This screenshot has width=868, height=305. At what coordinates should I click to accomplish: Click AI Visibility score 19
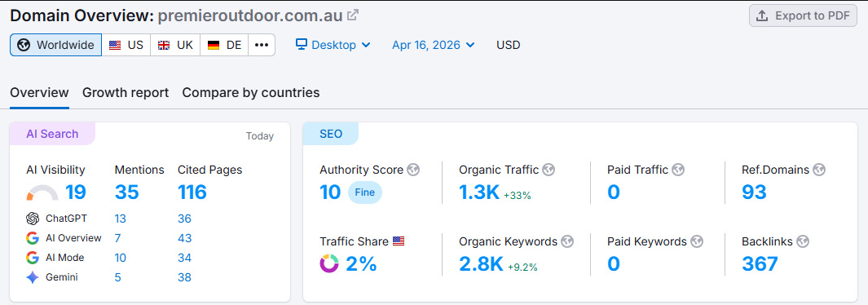coord(76,192)
